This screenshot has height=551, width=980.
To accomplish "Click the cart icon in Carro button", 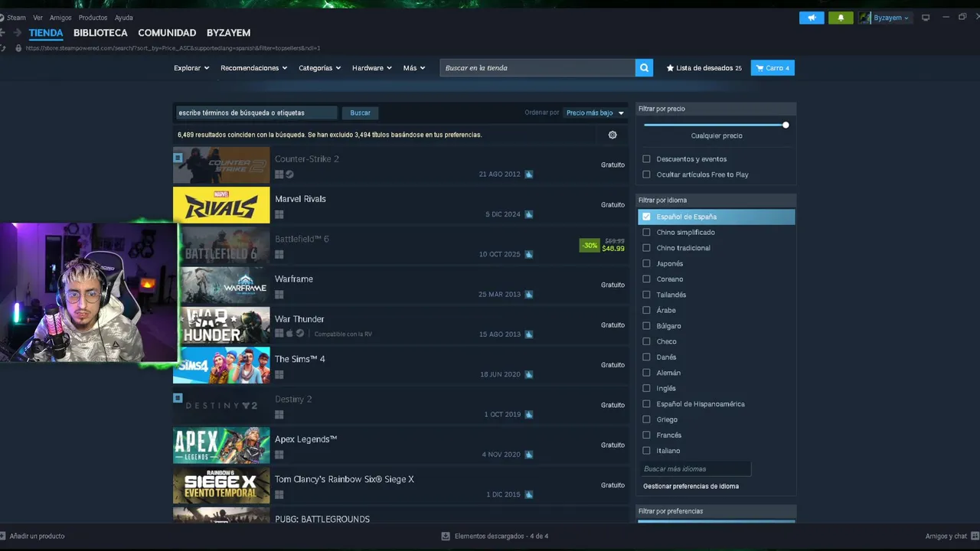I will tap(759, 68).
